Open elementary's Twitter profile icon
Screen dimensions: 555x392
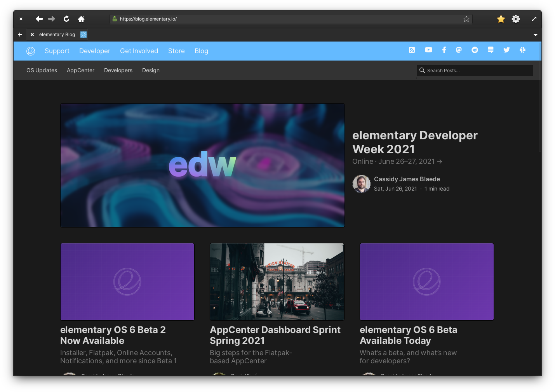pyautogui.click(x=506, y=50)
